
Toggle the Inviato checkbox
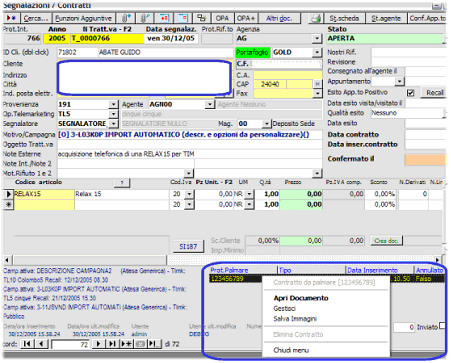(x=442, y=326)
